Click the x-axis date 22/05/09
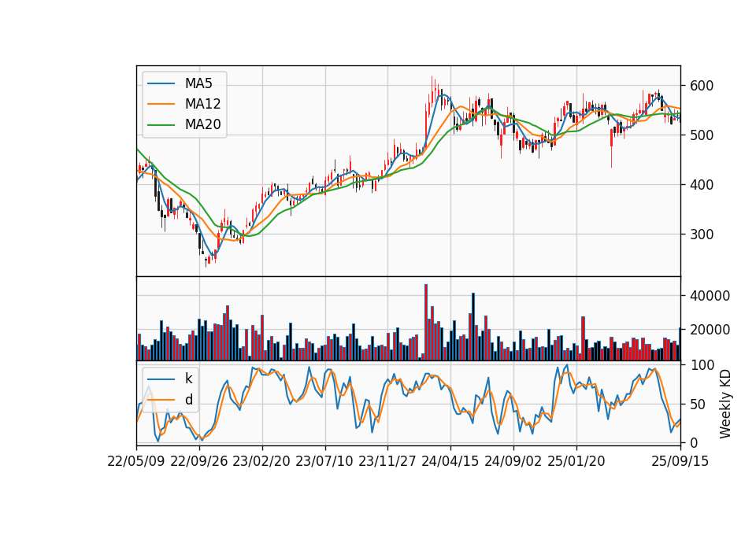The height and width of the screenshot is (543, 756). tap(136, 462)
